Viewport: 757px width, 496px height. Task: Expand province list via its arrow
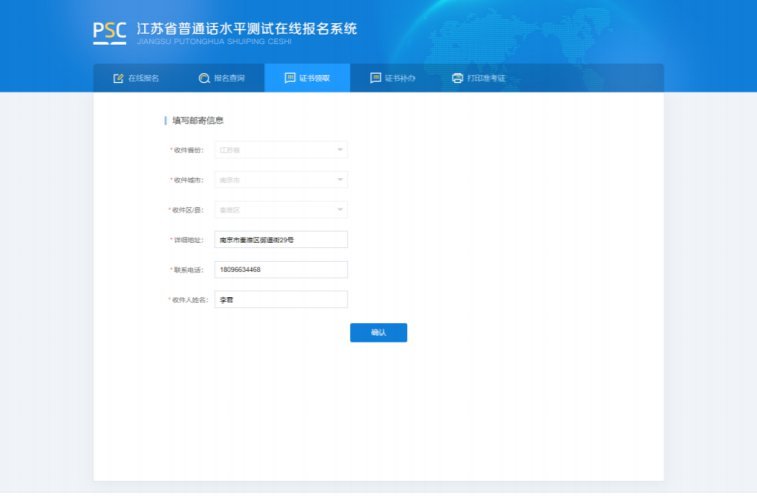340,150
